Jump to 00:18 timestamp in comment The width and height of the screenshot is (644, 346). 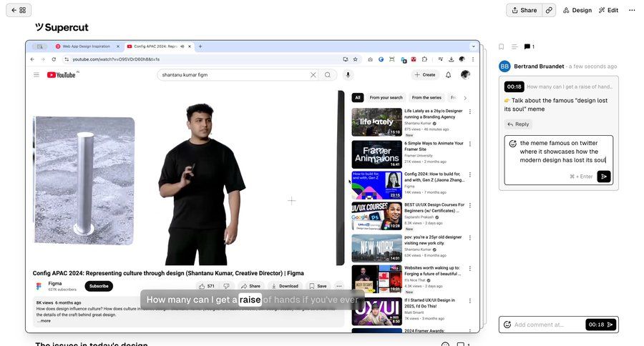tap(514, 86)
